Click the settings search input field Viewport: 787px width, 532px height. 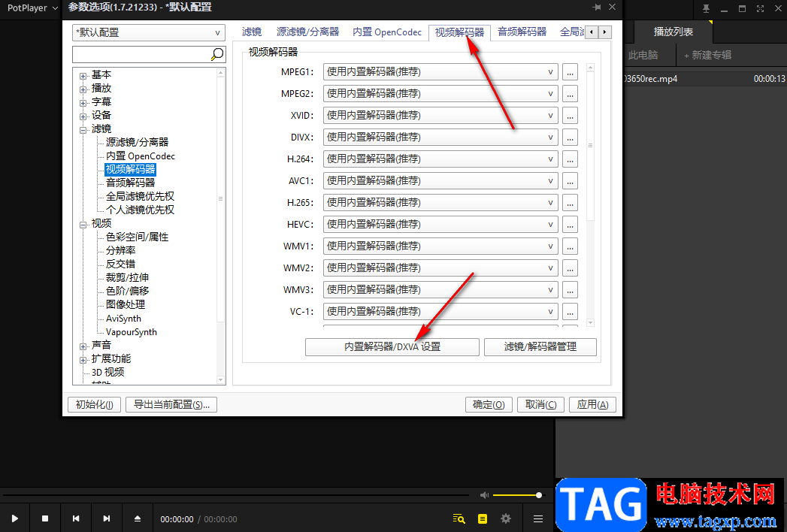click(x=141, y=54)
